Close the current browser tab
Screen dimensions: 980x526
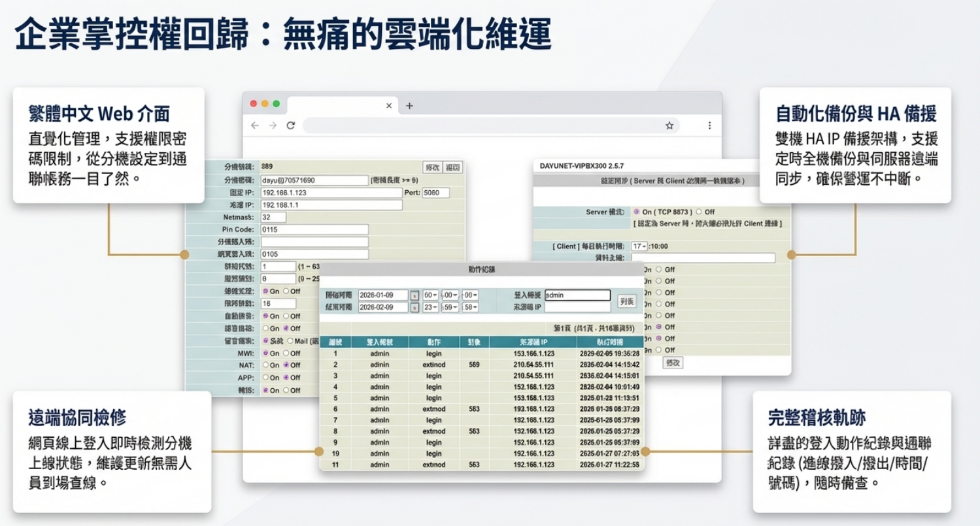tap(389, 106)
